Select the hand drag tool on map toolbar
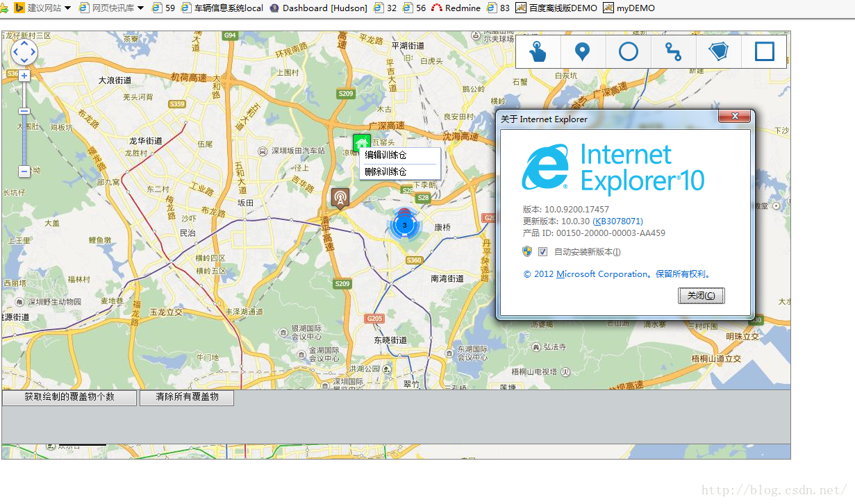Image resolution: width=855 pixels, height=504 pixels. tap(538, 52)
